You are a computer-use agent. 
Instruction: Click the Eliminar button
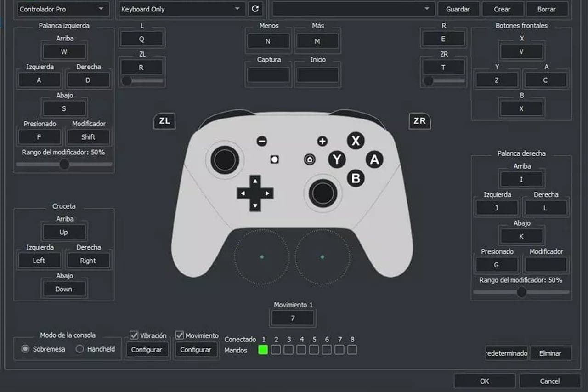[x=551, y=353]
